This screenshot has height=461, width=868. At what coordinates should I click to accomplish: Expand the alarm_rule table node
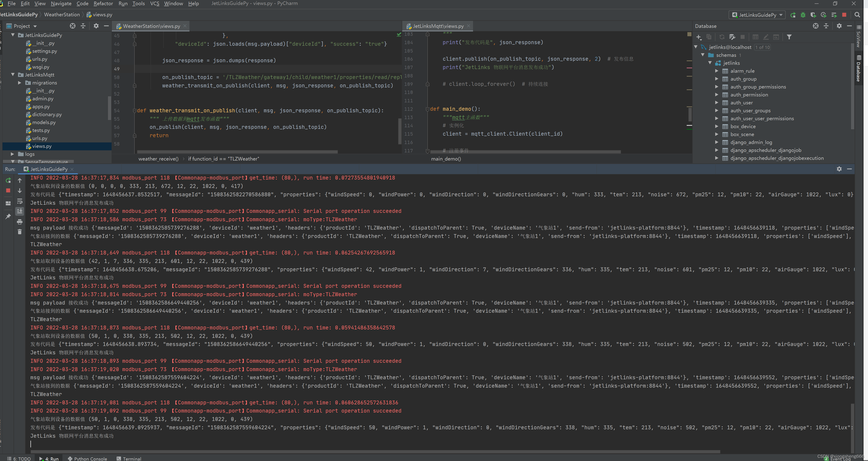(717, 71)
